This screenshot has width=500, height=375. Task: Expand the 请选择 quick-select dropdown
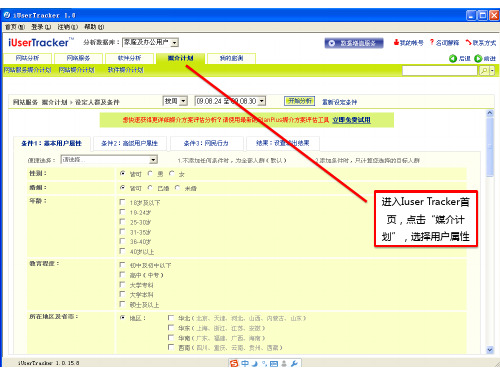[153, 160]
